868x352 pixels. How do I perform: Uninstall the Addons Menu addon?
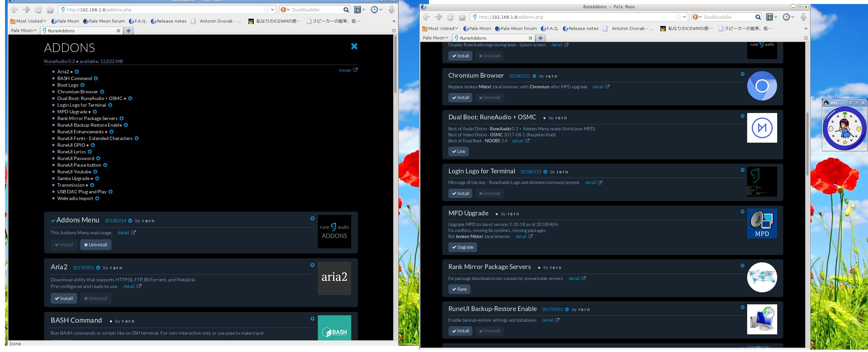[96, 245]
